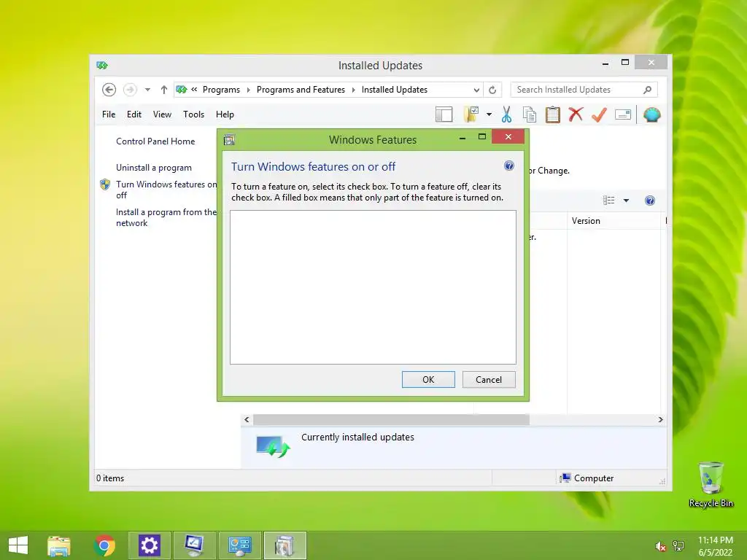Close the Windows Features dialog
This screenshot has height=560, width=747.
pos(508,136)
